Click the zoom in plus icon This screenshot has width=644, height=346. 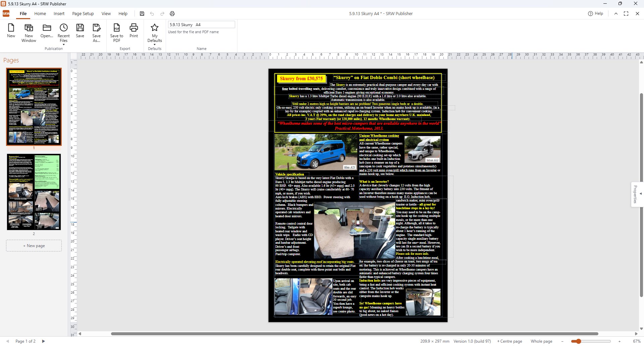click(x=620, y=341)
